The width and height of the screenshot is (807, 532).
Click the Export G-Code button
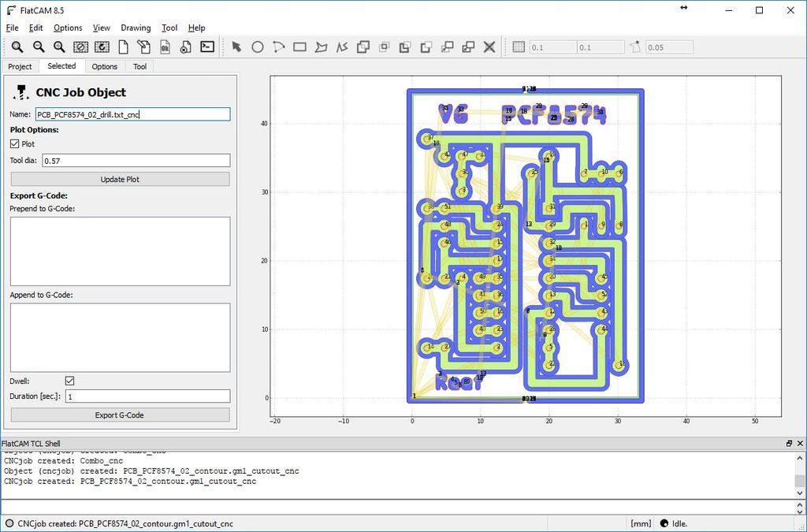click(x=120, y=415)
